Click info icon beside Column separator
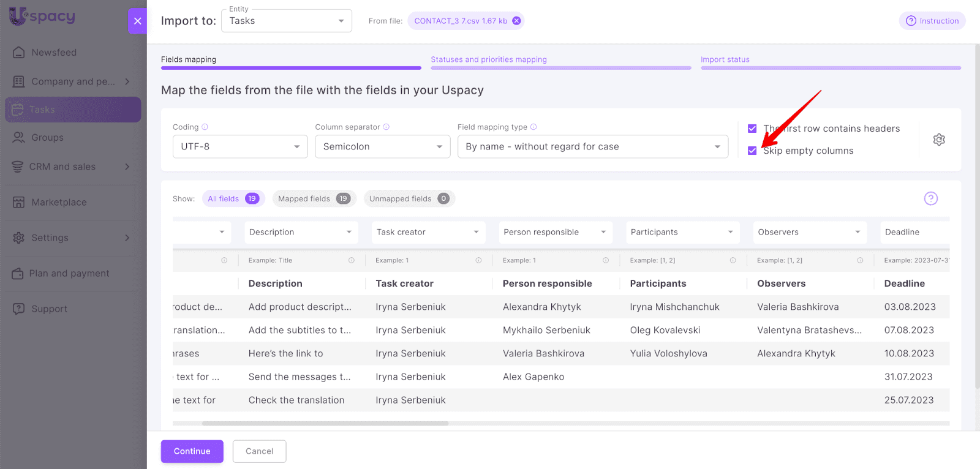This screenshot has width=980, height=469. point(386,127)
